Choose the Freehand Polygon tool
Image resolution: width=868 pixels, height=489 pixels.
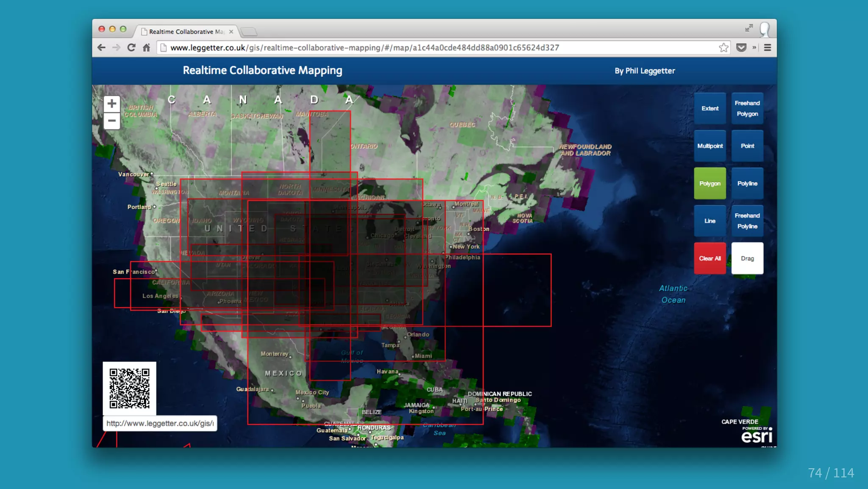747,109
